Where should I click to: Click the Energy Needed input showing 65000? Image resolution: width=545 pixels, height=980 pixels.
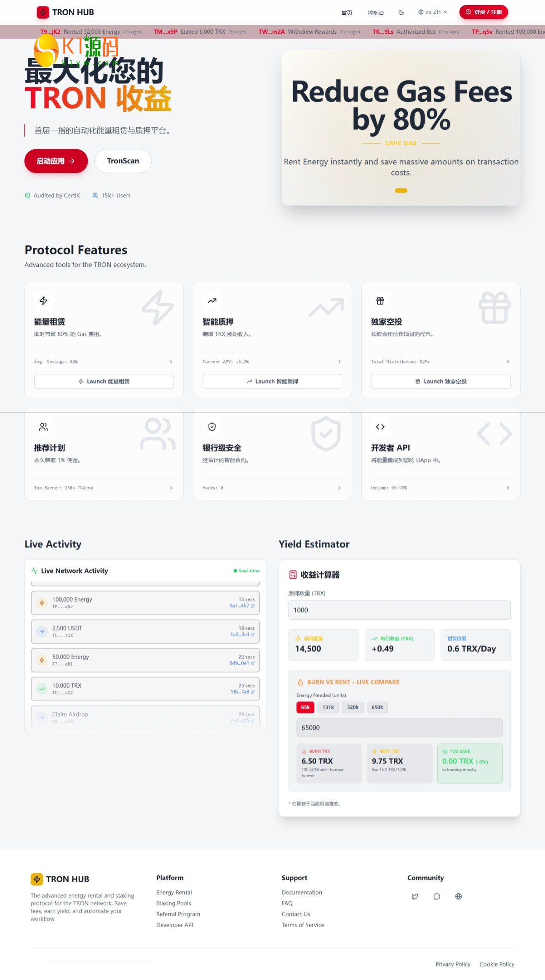pyautogui.click(x=399, y=728)
